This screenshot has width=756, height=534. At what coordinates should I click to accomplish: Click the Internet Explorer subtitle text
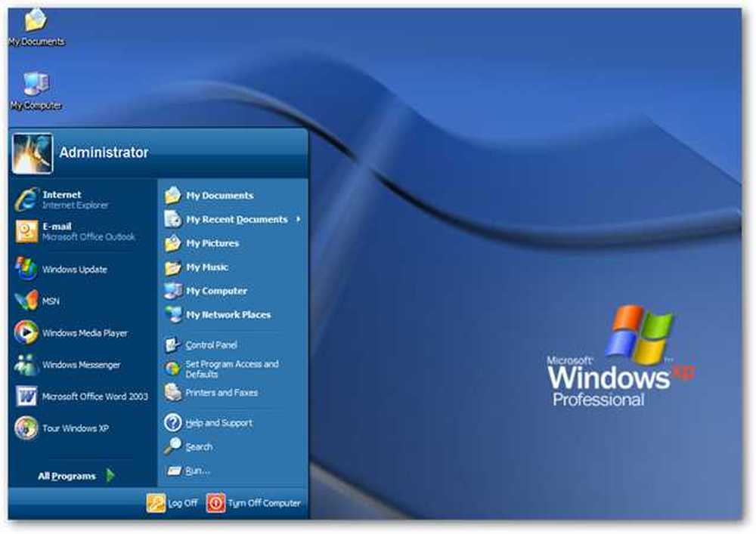75,205
